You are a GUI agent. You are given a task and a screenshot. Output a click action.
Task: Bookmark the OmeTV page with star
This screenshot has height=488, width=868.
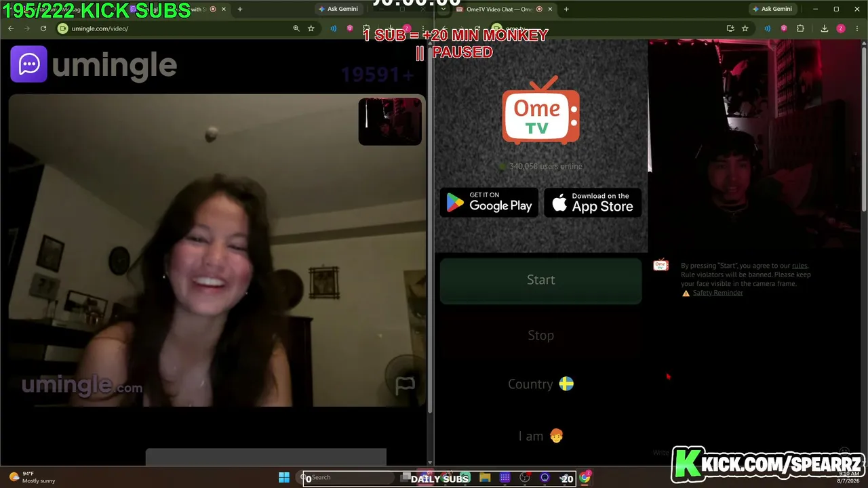(745, 28)
